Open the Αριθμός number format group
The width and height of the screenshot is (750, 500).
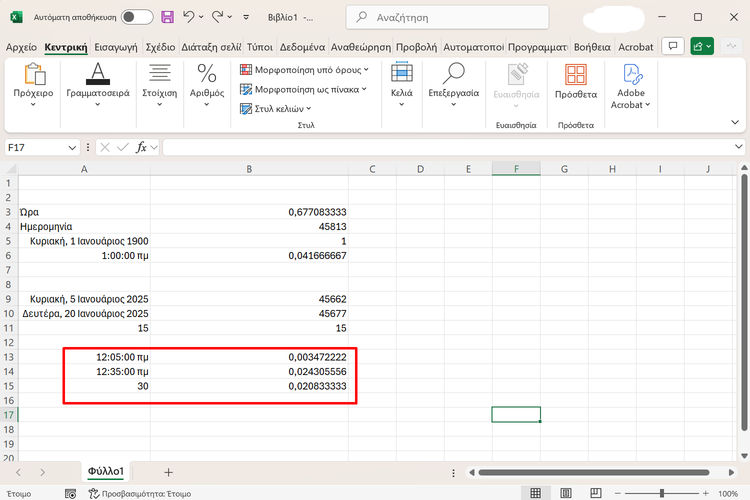coord(207,85)
